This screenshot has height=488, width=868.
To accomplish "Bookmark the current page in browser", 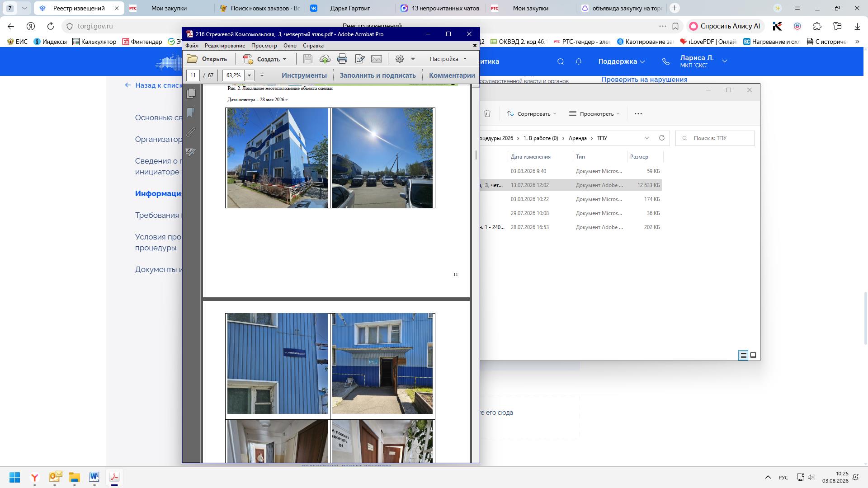I will pyautogui.click(x=675, y=26).
